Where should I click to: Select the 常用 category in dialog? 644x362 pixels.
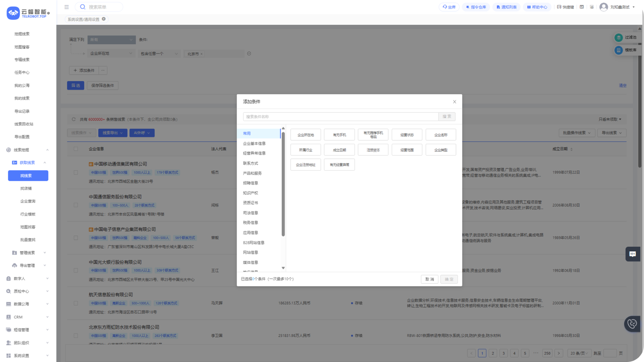coord(259,134)
